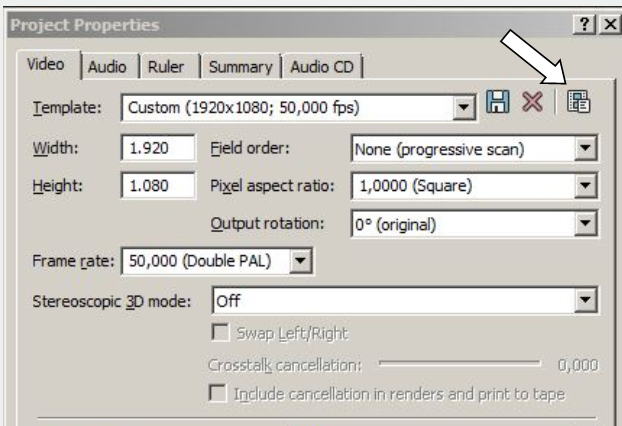Click the Field order label
This screenshot has width=622, height=426.
(250, 148)
